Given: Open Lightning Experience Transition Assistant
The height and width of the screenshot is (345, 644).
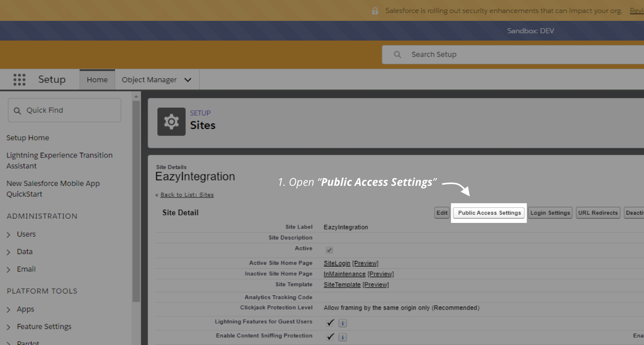Looking at the screenshot, I should coord(59,160).
